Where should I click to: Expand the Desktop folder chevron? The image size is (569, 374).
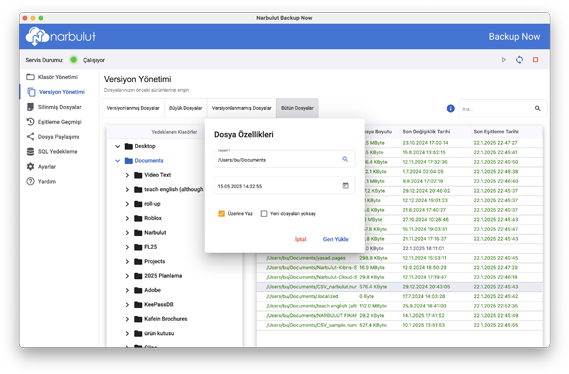pos(118,146)
